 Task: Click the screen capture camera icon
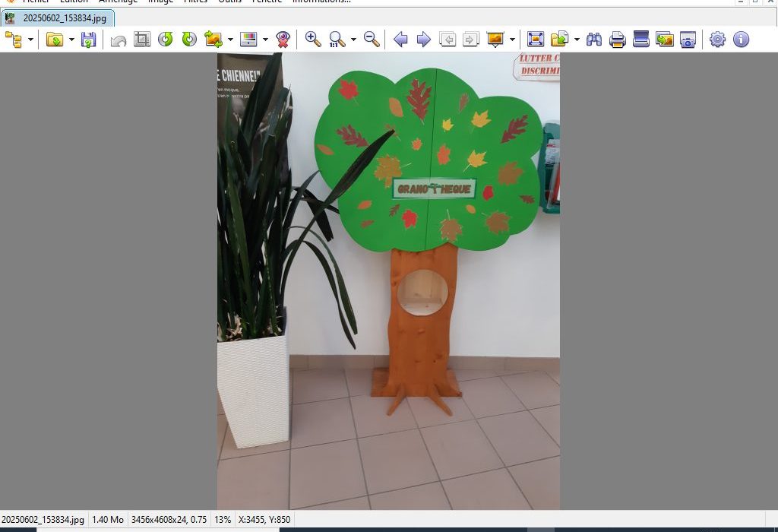[688, 40]
